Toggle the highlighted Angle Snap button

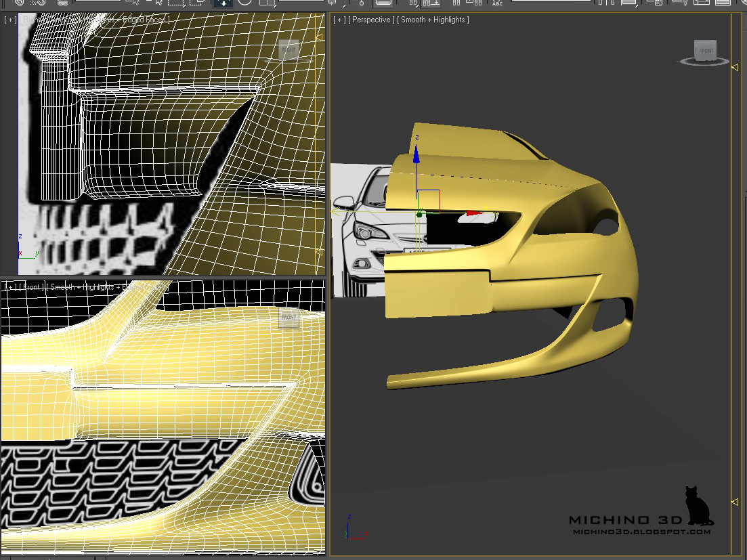[x=431, y=3]
